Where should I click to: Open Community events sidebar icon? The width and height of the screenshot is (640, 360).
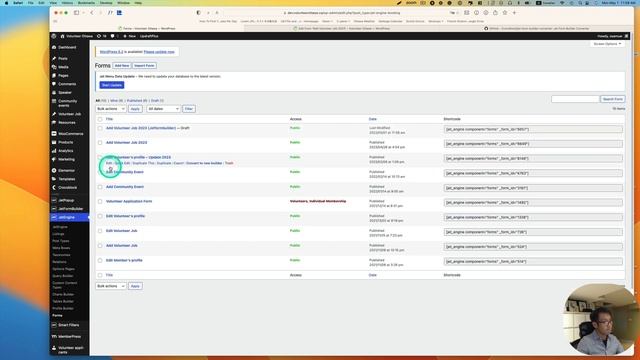(54, 101)
